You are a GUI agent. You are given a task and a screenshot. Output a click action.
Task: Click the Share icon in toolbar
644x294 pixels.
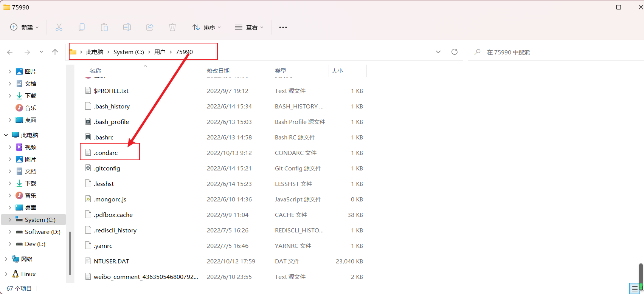pos(150,27)
